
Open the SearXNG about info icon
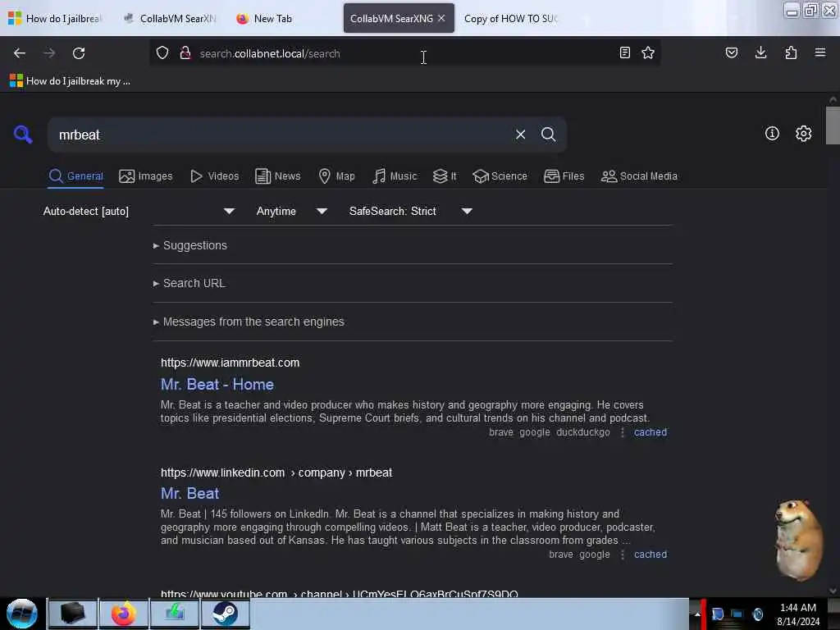772,134
